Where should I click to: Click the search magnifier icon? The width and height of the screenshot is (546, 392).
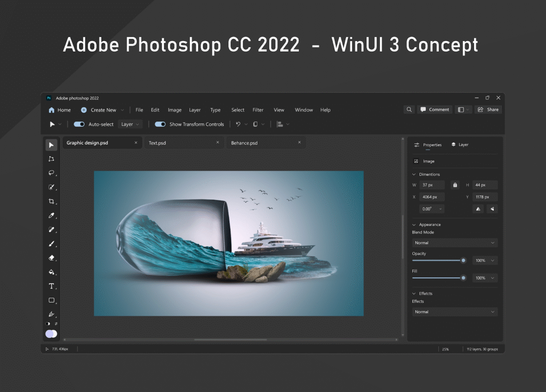pos(409,109)
